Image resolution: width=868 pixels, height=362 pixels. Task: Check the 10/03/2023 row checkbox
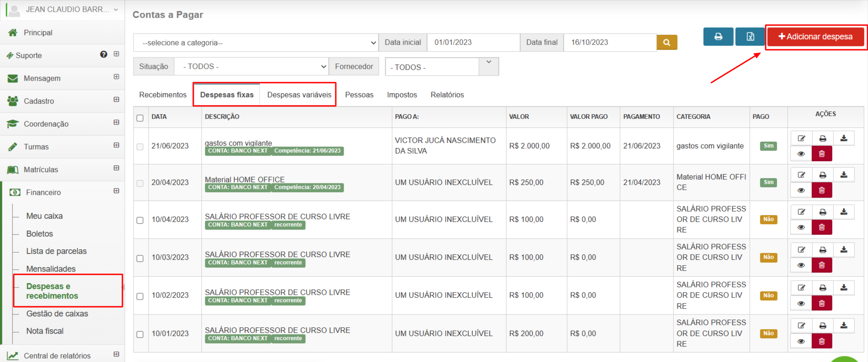coord(140,258)
